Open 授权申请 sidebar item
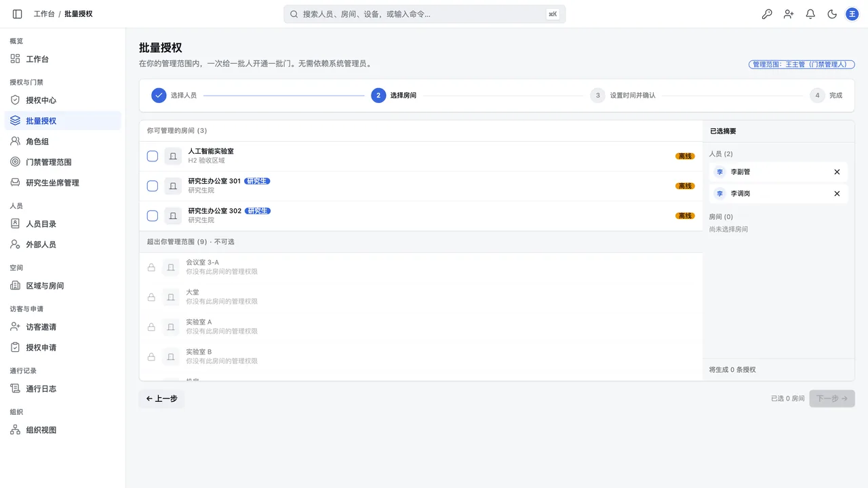The image size is (868, 488). coord(62,348)
